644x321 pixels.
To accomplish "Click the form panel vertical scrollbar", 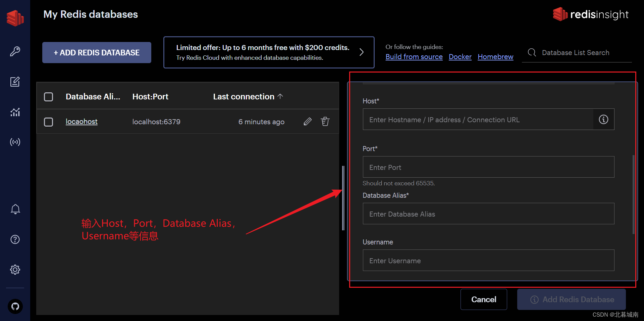I will point(633,194).
